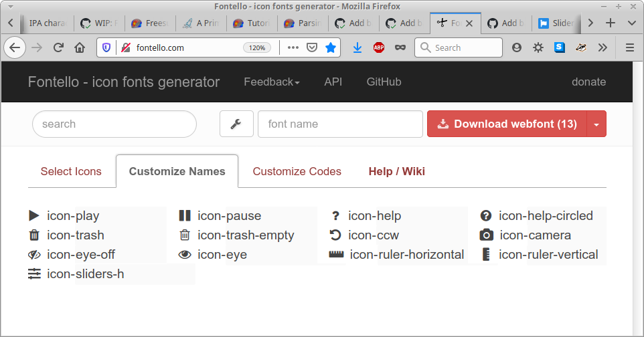Click the donate link
The image size is (644, 337).
coord(588,82)
